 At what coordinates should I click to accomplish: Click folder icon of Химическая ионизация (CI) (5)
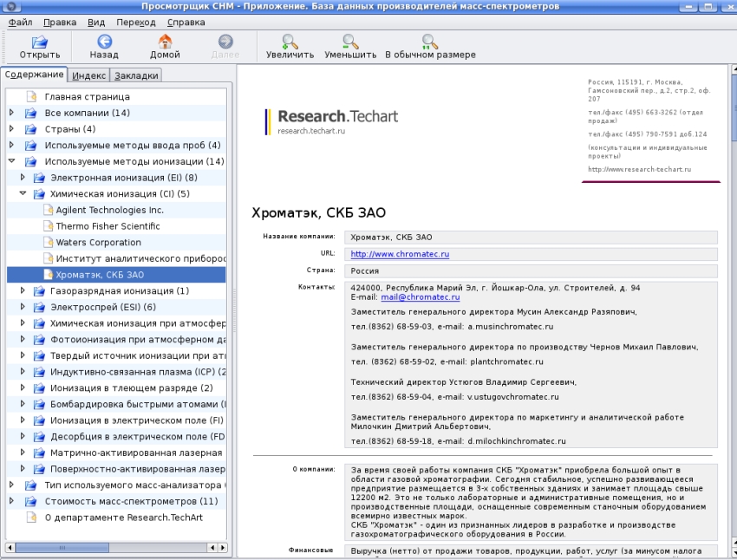pos(40,194)
